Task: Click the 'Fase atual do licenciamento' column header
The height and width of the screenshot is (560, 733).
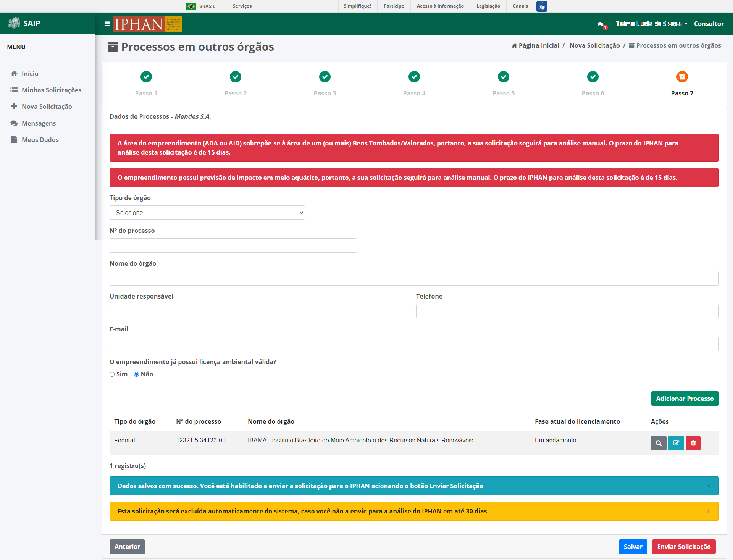Action: (577, 421)
